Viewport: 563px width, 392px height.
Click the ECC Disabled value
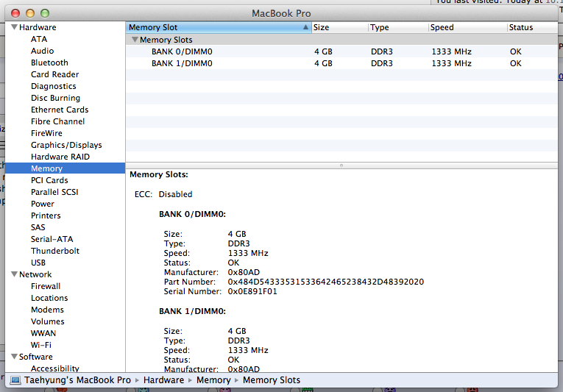tap(176, 194)
